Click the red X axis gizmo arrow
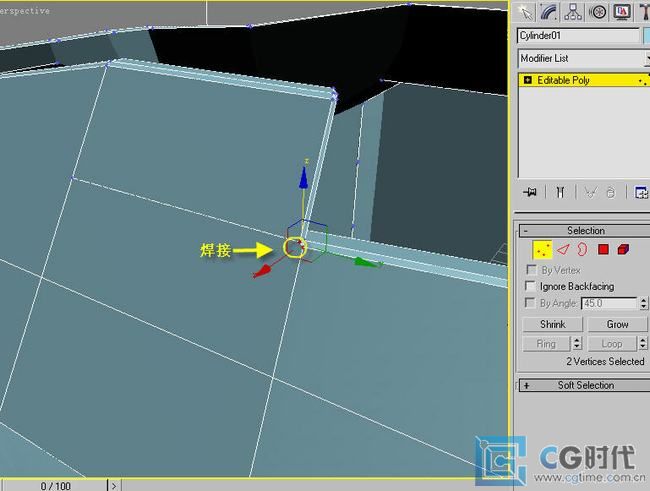650x491 pixels. pyautogui.click(x=263, y=272)
